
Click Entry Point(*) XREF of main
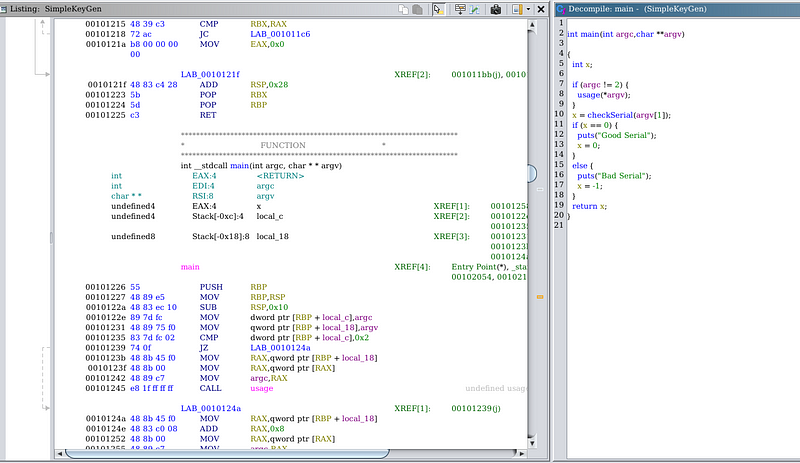(480, 267)
